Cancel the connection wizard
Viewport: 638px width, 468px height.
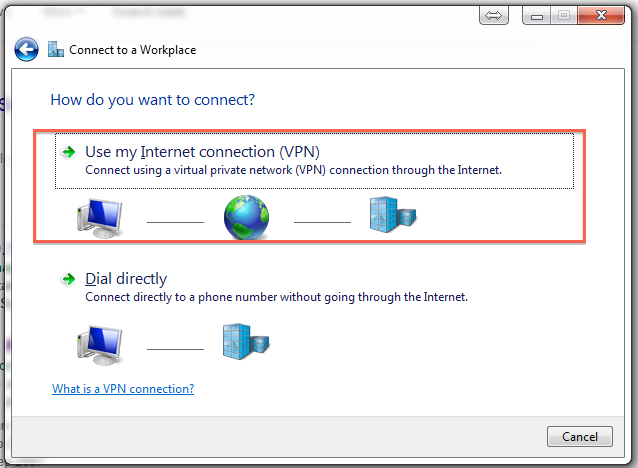579,437
